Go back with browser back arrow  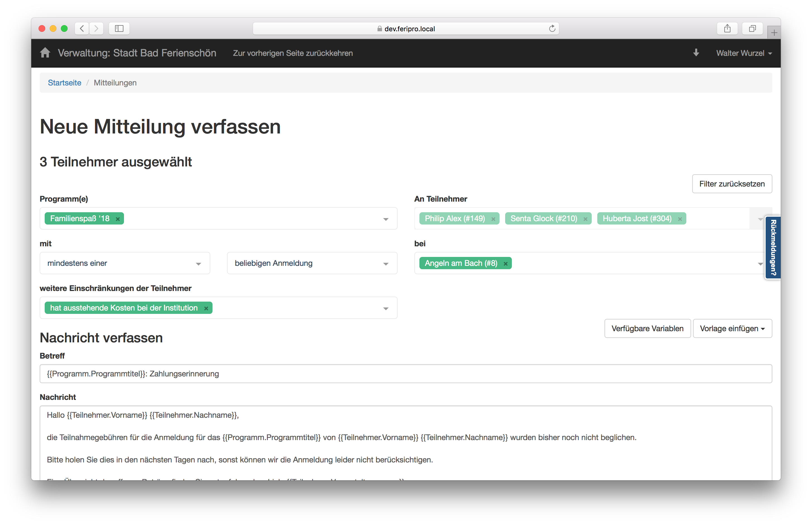click(82, 29)
